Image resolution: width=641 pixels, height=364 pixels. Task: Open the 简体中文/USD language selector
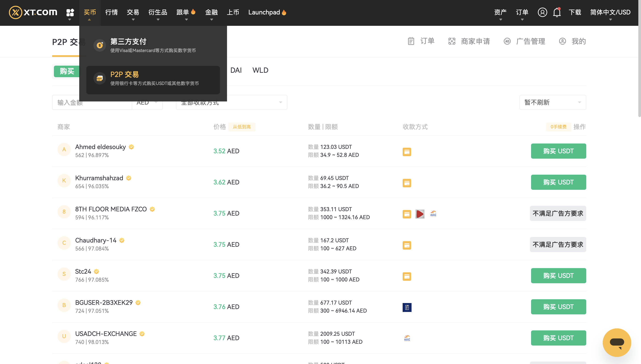coord(610,12)
